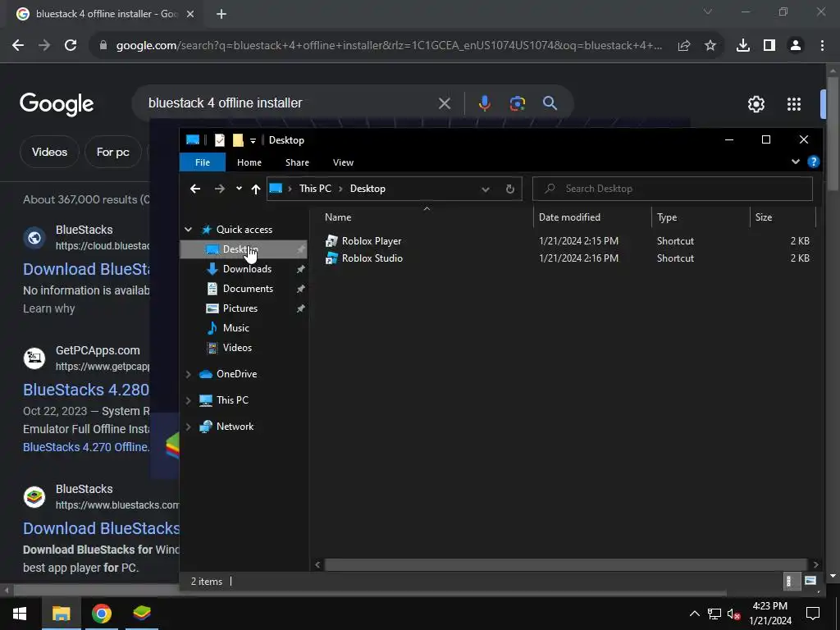Reload the Chrome page
The image size is (840, 630).
click(71, 46)
